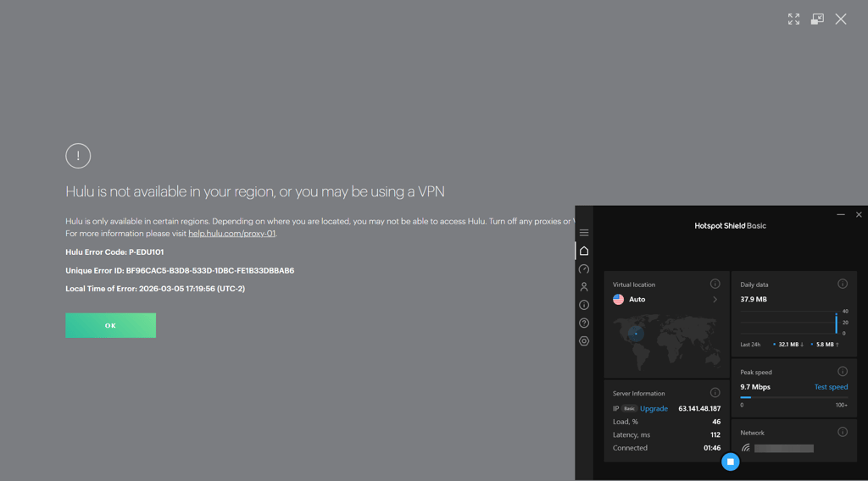Open the help question mark sidebar icon

584,323
